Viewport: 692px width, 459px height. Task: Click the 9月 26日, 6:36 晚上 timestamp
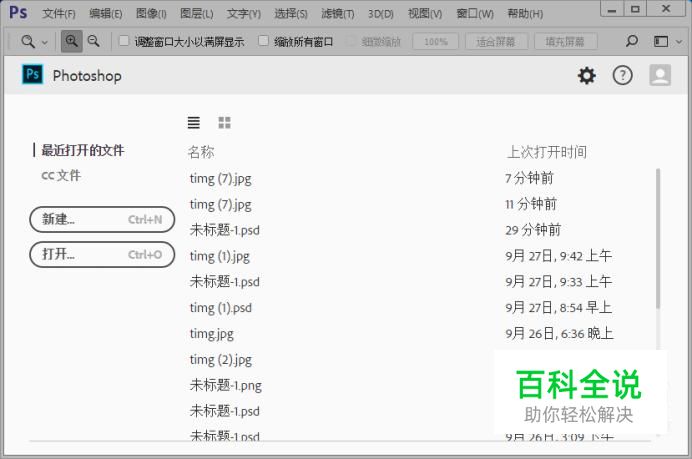click(560, 333)
